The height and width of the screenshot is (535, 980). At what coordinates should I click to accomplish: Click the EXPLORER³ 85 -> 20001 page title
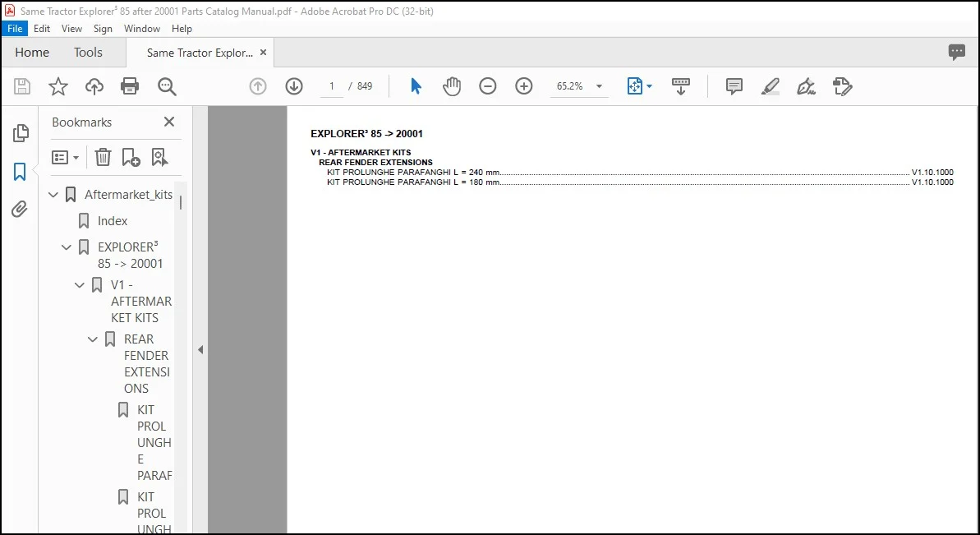367,134
